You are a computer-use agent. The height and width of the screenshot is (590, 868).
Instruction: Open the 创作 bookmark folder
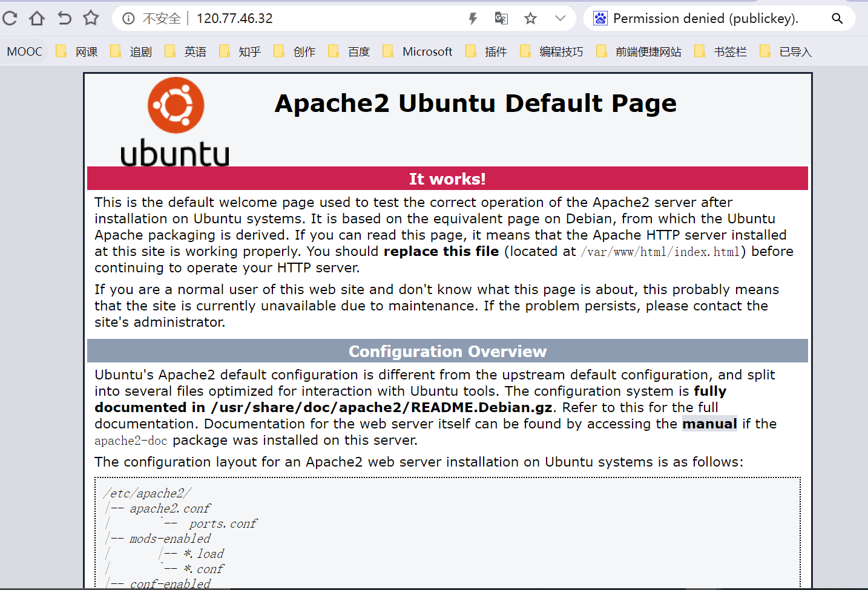(294, 51)
